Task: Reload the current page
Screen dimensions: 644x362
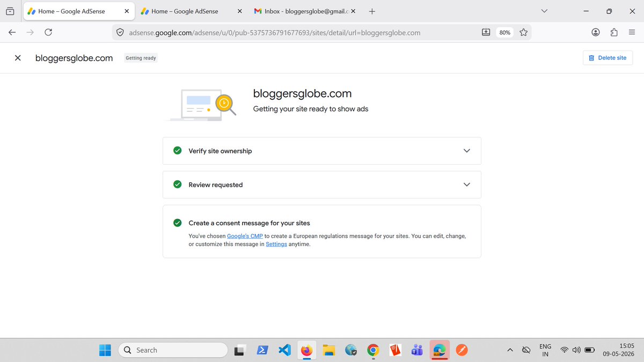Action: (x=48, y=33)
